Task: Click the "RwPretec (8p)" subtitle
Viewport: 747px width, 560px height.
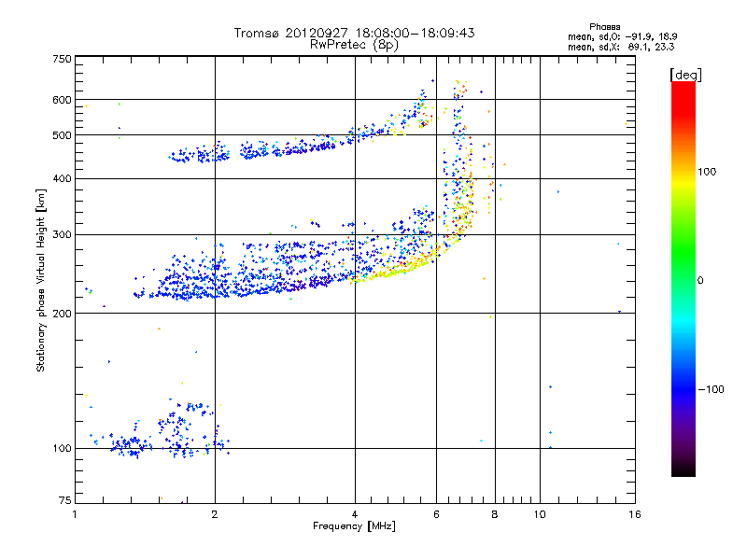Action: pyautogui.click(x=354, y=45)
